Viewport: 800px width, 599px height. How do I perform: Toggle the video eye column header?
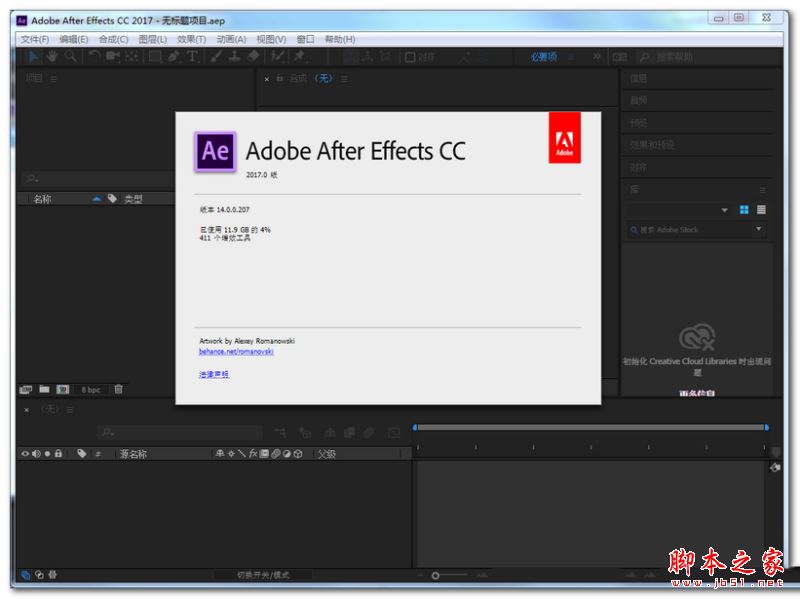(24, 453)
